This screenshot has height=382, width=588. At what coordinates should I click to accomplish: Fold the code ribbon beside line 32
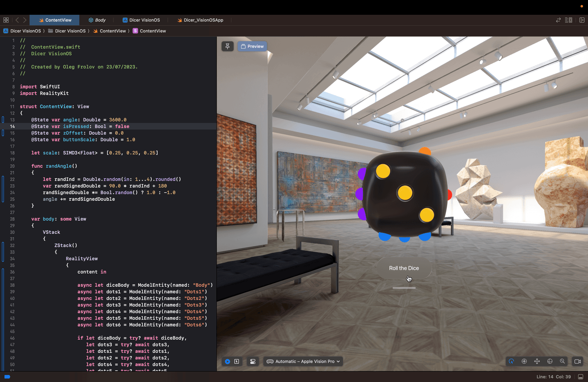click(3, 252)
